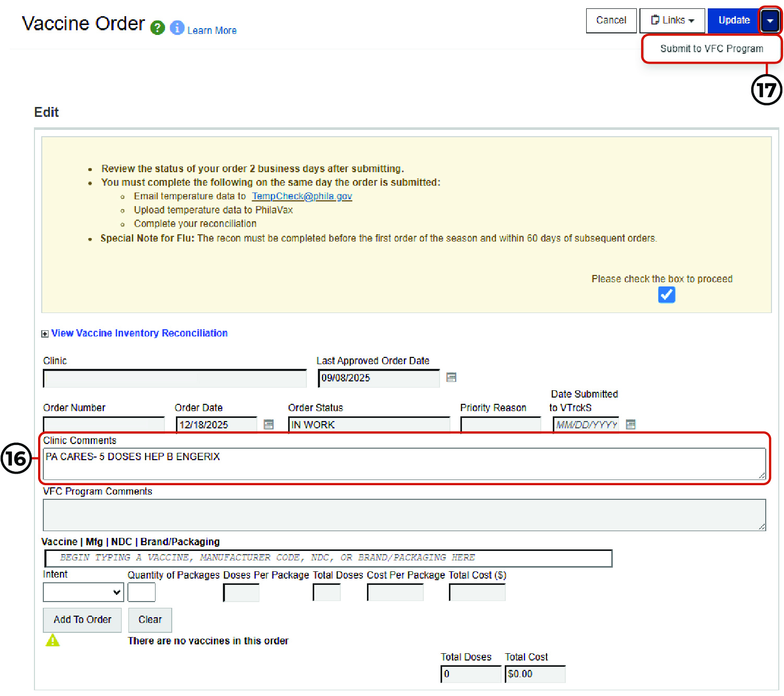Click the TempCheck@phila.gov email link
This screenshot has height=696, width=784.
[302, 196]
